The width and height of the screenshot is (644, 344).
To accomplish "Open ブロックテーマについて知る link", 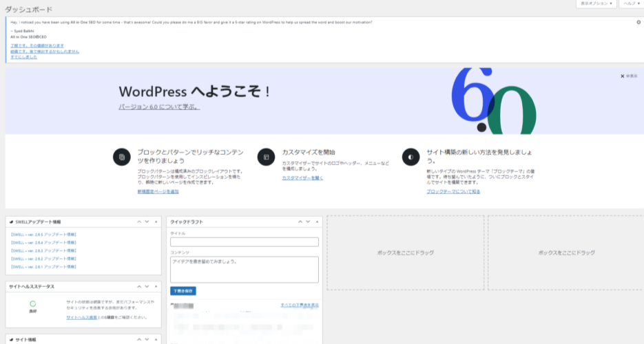I will (453, 191).
